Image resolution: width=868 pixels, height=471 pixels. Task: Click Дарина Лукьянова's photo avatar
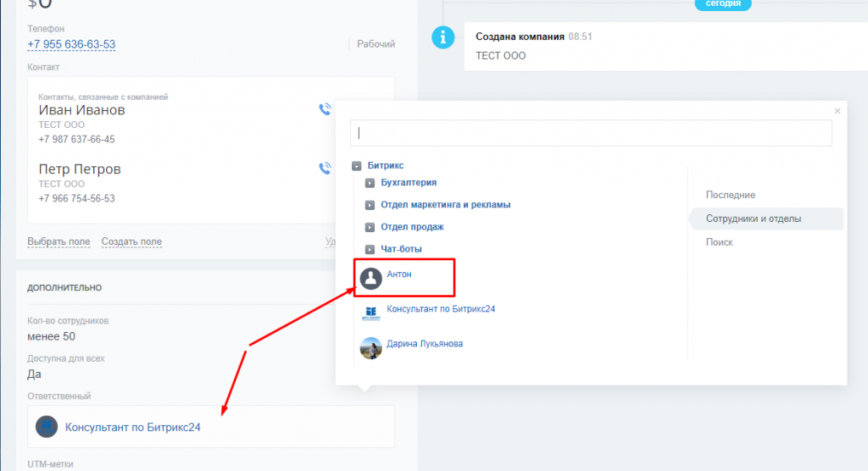[x=371, y=348]
